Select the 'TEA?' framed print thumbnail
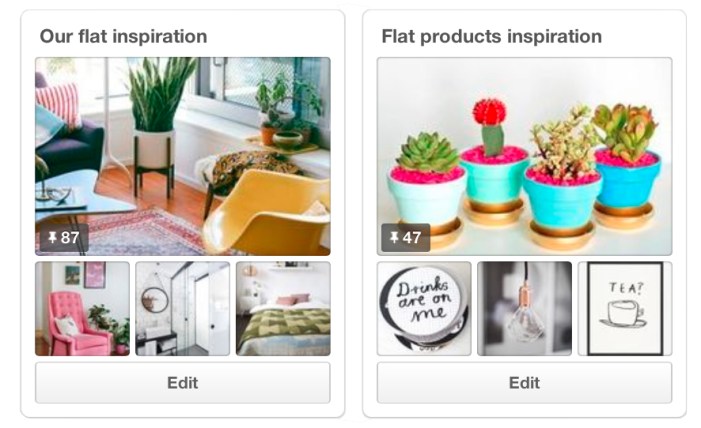 point(625,309)
